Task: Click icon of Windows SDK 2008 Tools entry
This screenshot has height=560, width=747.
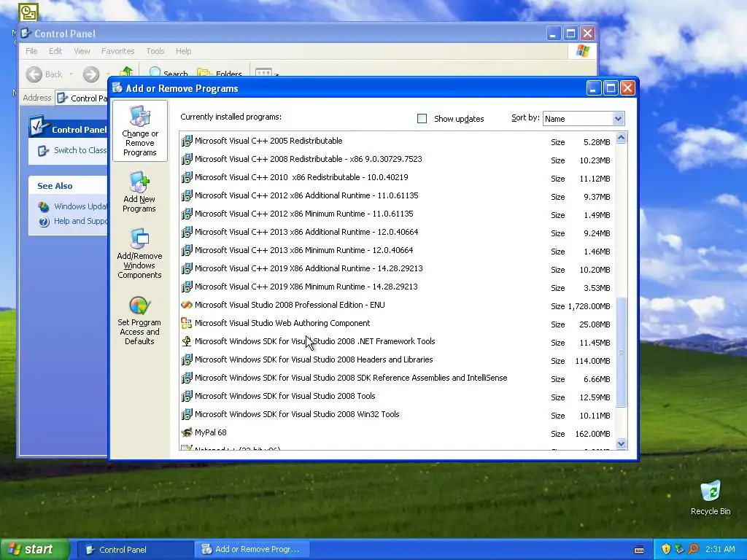Action: pyautogui.click(x=186, y=396)
